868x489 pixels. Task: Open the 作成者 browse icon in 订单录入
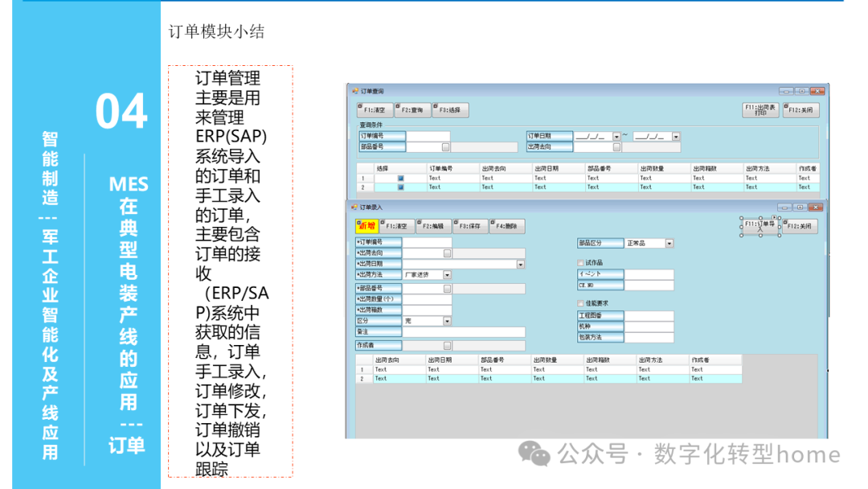click(445, 344)
